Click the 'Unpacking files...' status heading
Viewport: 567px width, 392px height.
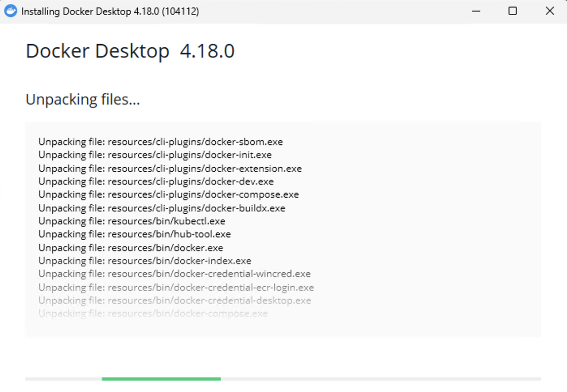tap(83, 100)
